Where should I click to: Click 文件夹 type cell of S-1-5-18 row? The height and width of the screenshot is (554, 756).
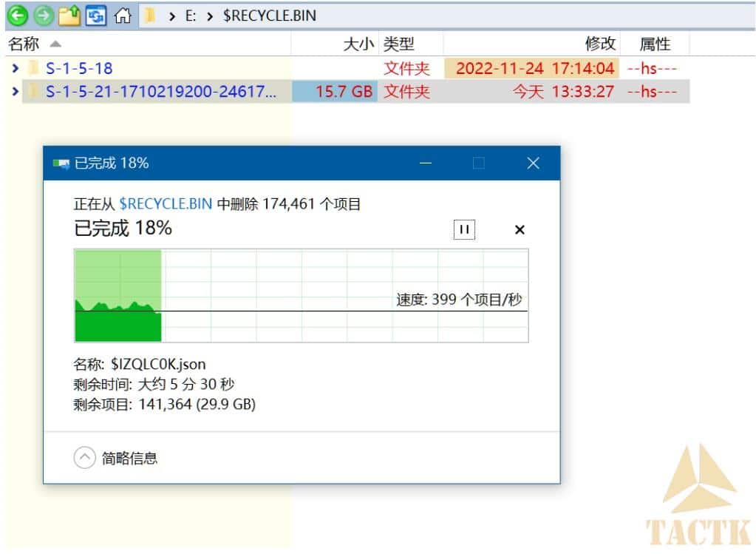[x=406, y=68]
